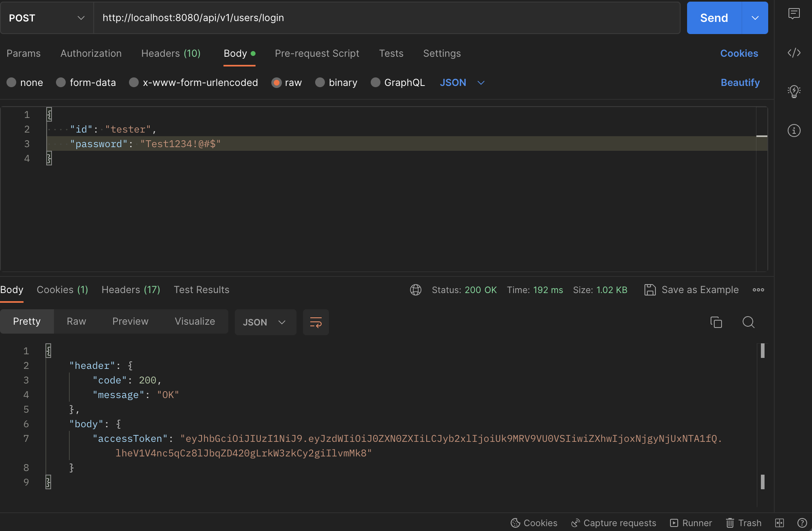Open the response three-dot options menu
812x531 pixels.
[758, 290]
